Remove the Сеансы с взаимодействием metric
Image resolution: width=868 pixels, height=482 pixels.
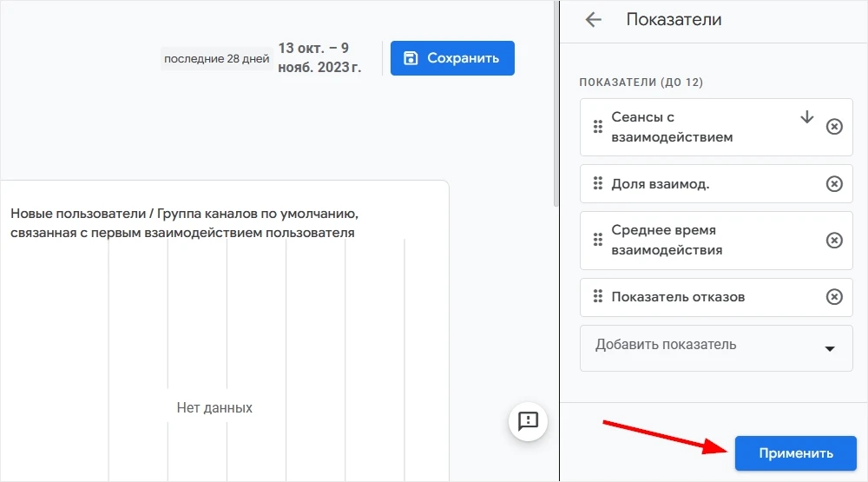click(834, 127)
